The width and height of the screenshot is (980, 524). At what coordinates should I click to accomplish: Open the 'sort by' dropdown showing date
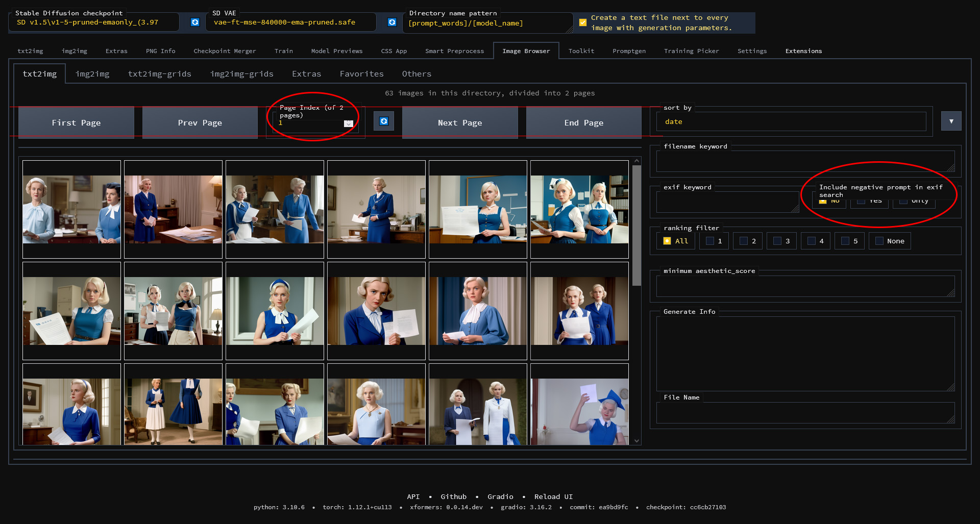pyautogui.click(x=791, y=121)
